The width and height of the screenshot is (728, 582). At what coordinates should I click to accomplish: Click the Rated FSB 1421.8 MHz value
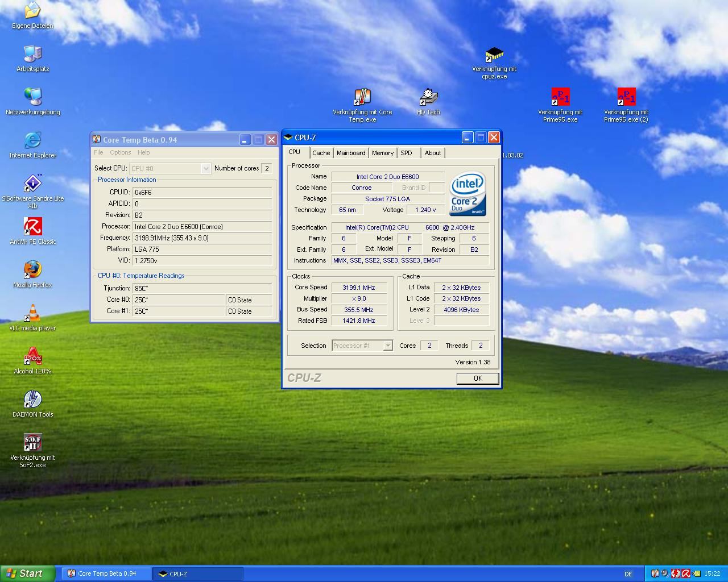click(x=358, y=321)
